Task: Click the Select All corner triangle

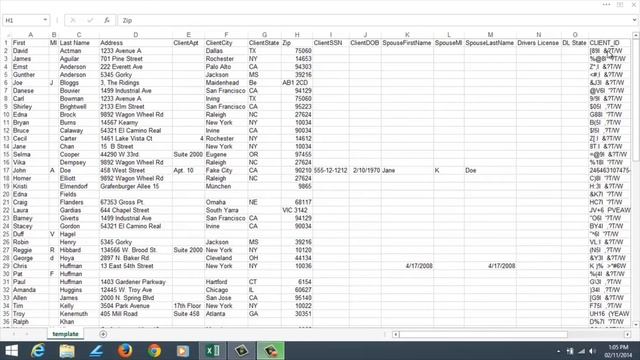Action: [x=8, y=35]
